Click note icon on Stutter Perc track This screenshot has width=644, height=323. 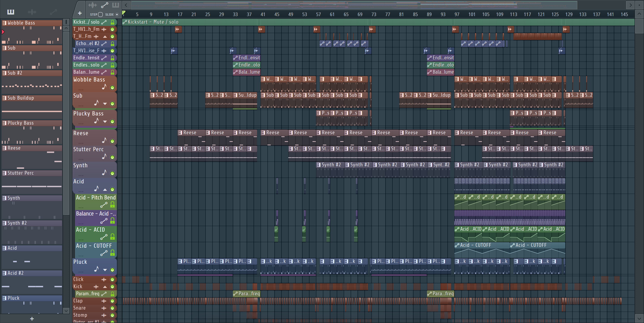[x=104, y=156]
